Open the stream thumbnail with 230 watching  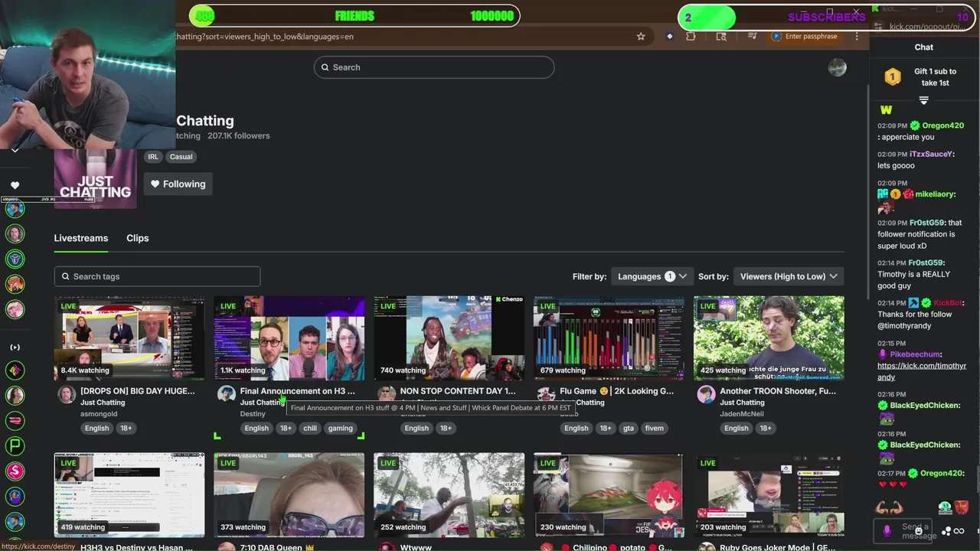[x=609, y=495]
